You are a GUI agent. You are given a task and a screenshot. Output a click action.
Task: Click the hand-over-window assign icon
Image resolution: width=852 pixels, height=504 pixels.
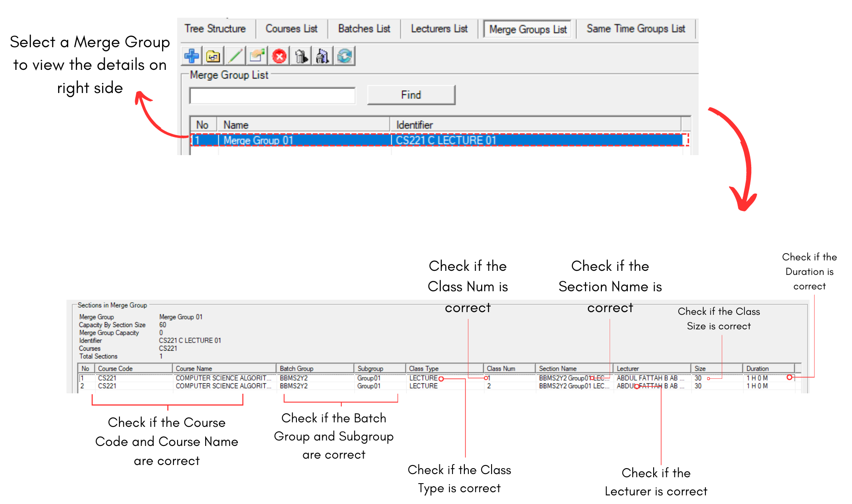[x=257, y=56]
